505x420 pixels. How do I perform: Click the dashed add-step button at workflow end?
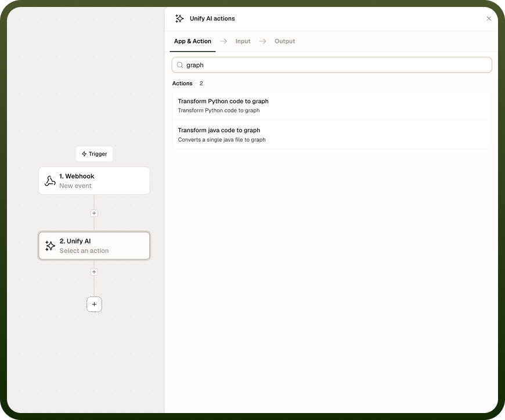point(94,304)
